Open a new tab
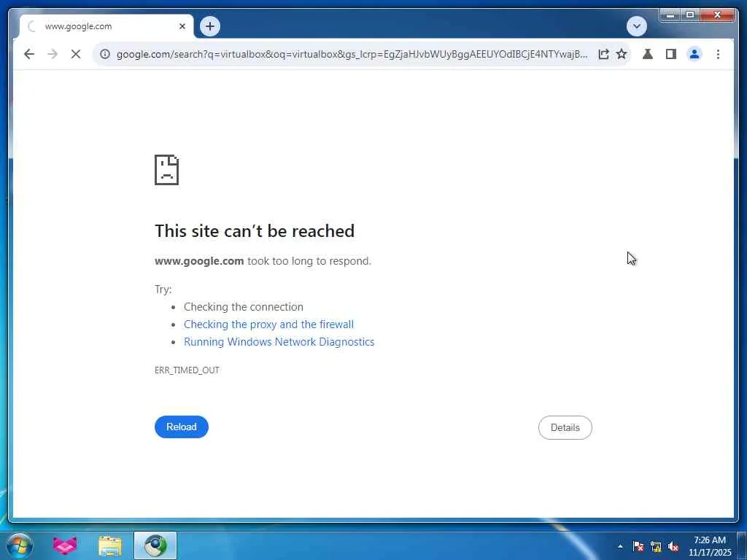 210,26
